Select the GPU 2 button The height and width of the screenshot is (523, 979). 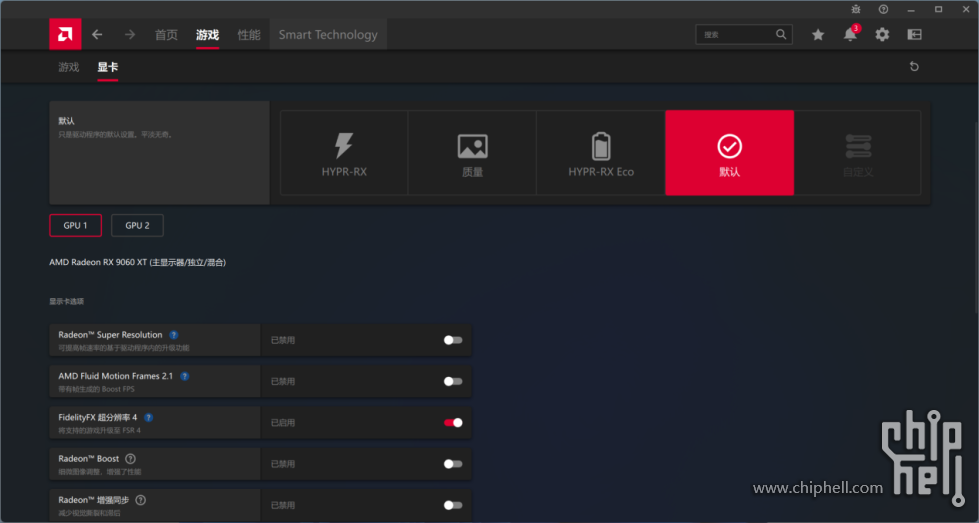click(x=137, y=225)
